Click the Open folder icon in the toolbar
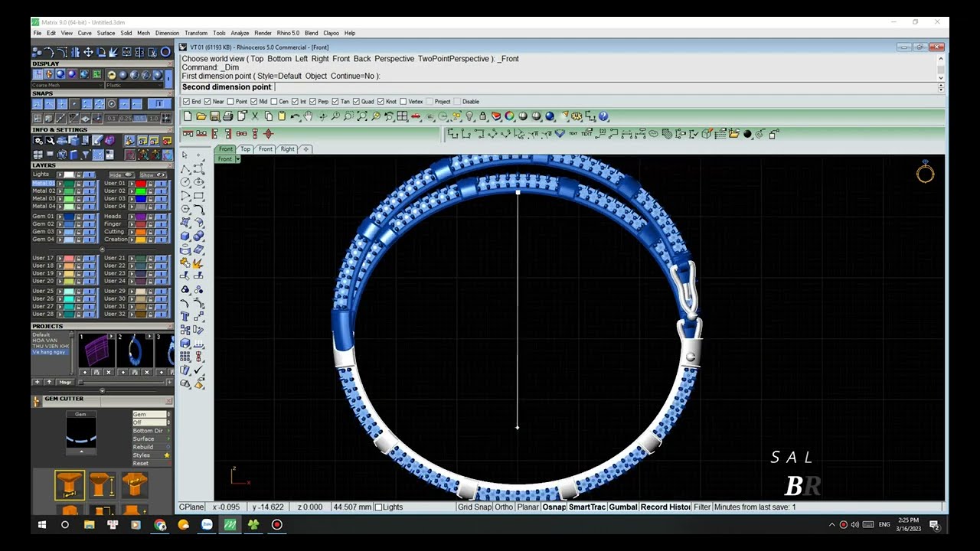The height and width of the screenshot is (551, 980). pos(201,116)
